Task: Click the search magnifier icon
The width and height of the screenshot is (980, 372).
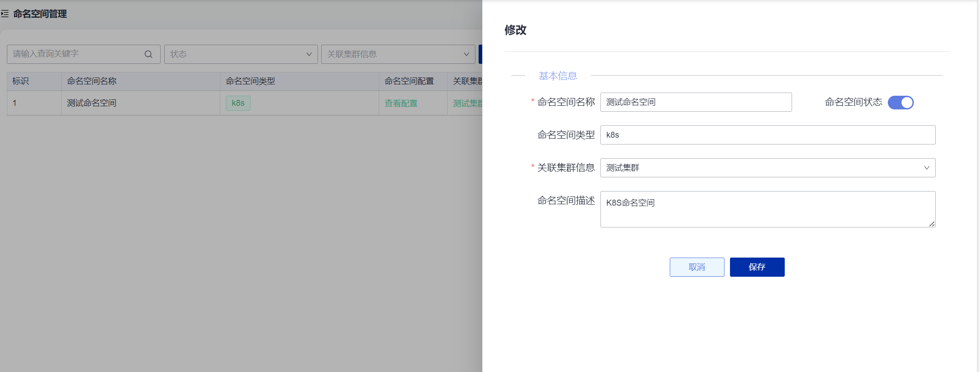Action: pos(148,54)
